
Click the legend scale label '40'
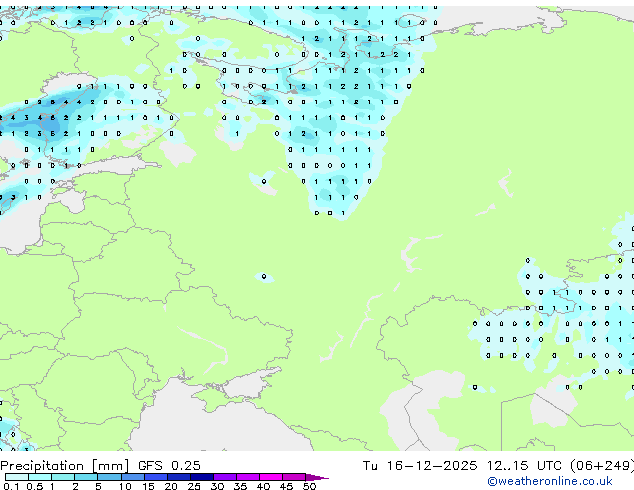pyautogui.click(x=263, y=486)
